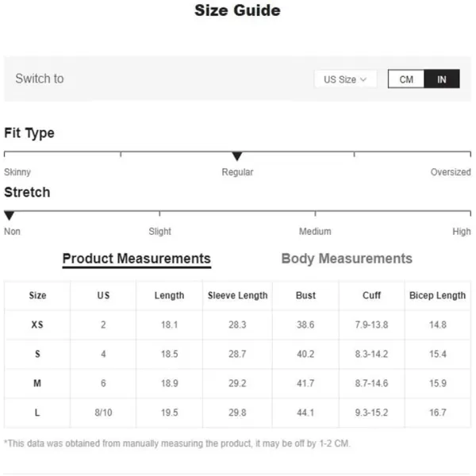Select the Product Measurements tab
Screen dimensions: 476x476
(136, 259)
